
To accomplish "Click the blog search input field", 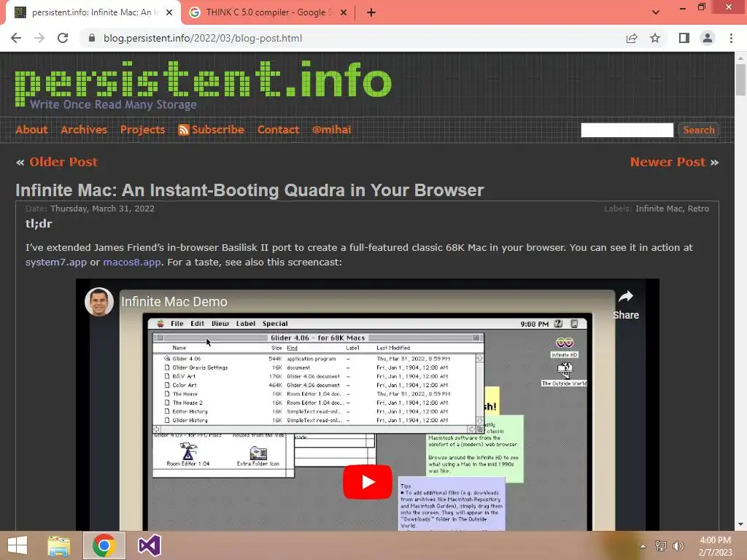I will [627, 130].
